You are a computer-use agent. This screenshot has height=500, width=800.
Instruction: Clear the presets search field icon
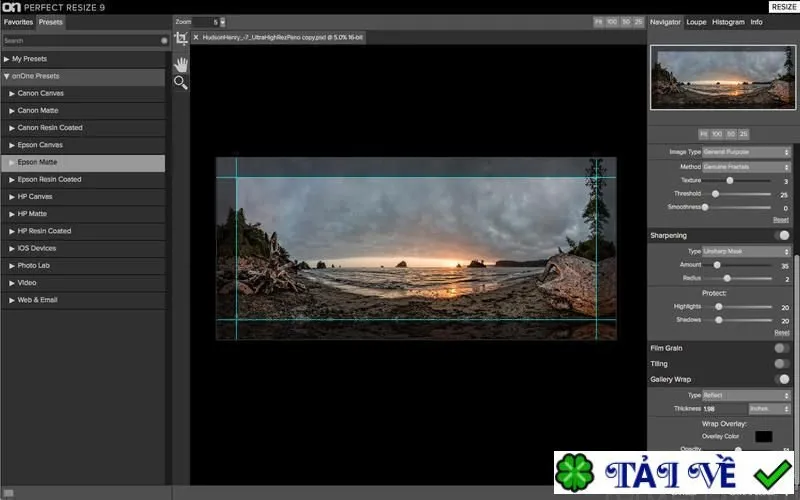[x=164, y=41]
